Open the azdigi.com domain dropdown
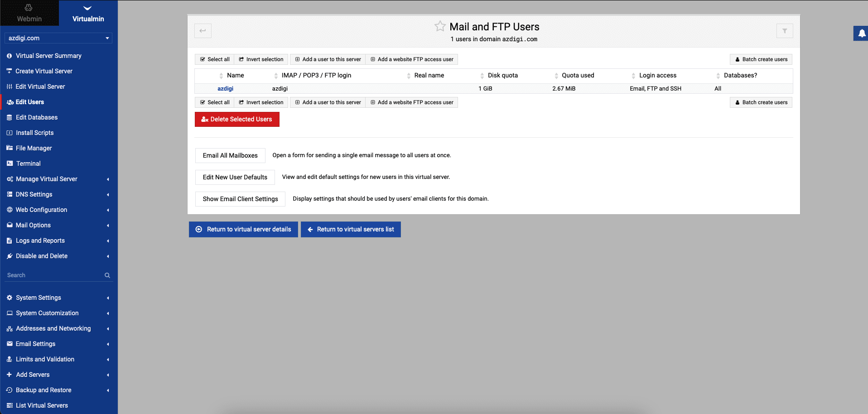The height and width of the screenshot is (414, 868). (58, 38)
